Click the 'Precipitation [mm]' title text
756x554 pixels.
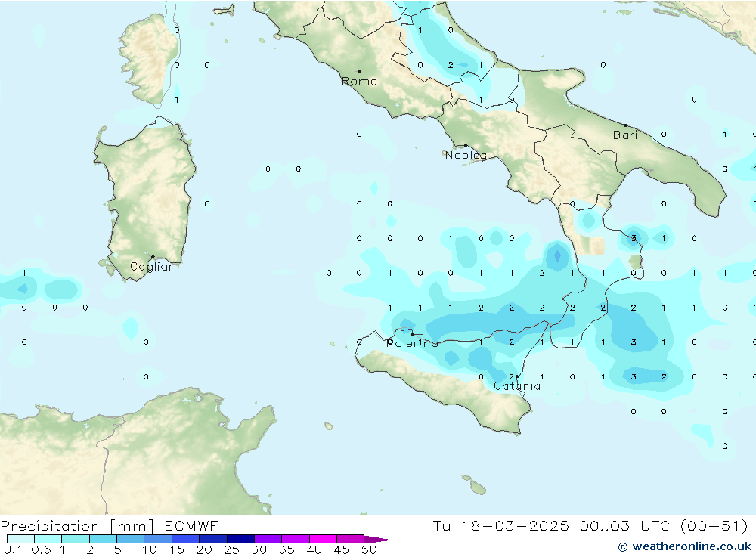pos(77,526)
